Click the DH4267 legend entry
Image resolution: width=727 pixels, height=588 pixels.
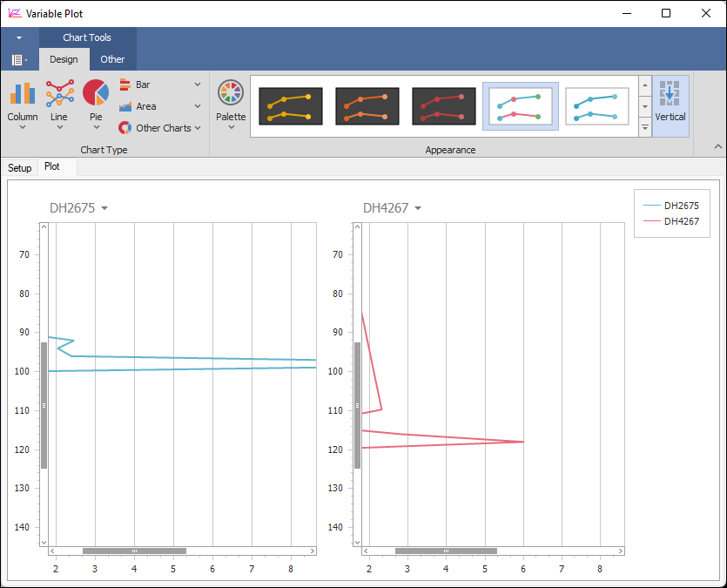tap(671, 221)
